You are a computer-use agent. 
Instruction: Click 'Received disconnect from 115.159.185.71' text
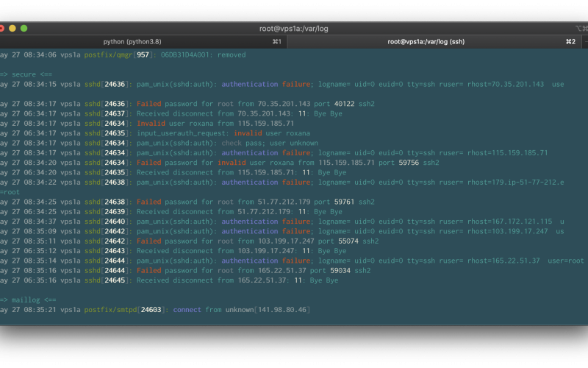215,172
